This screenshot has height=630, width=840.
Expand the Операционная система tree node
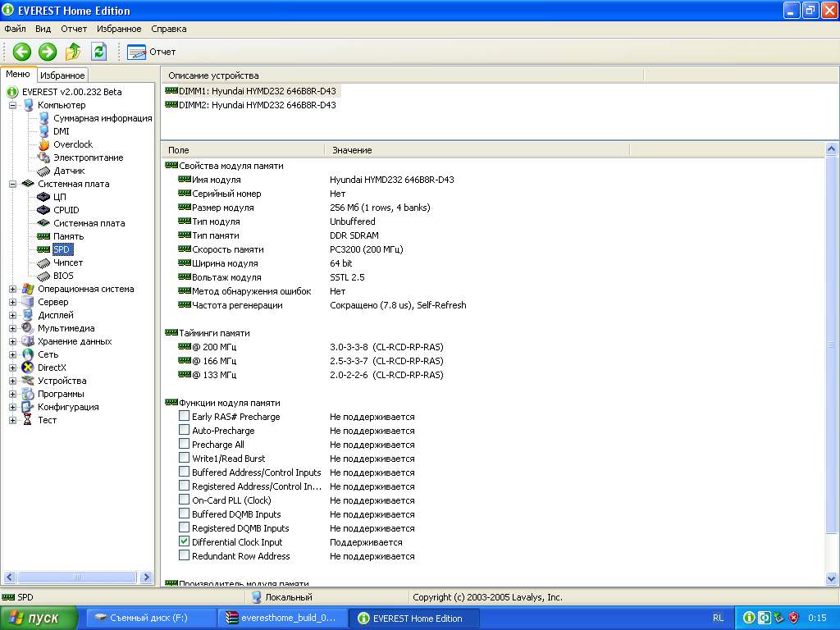(13, 289)
